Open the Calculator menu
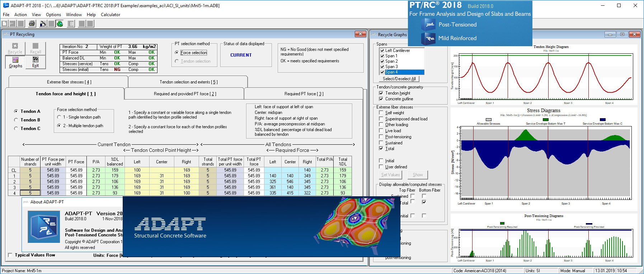 click(111, 15)
